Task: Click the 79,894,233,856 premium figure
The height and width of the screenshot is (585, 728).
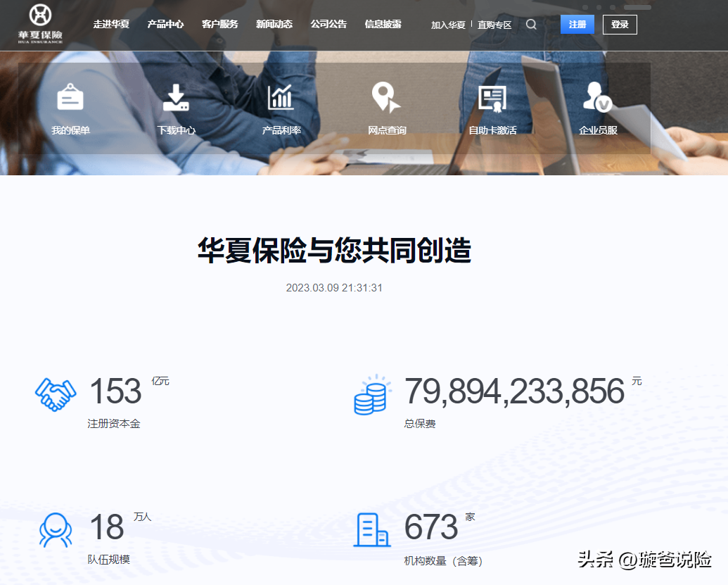Action: click(x=514, y=391)
